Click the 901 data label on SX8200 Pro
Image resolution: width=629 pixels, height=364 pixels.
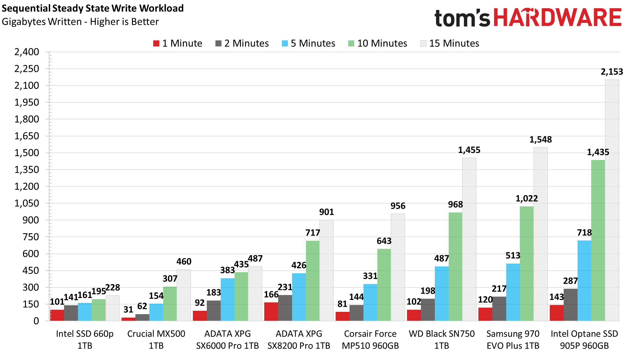click(x=326, y=212)
